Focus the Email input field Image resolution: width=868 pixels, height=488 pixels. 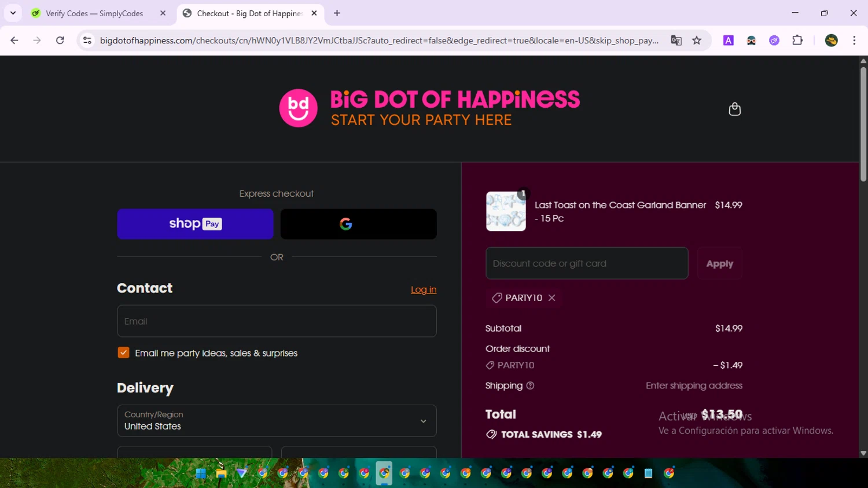point(277,321)
